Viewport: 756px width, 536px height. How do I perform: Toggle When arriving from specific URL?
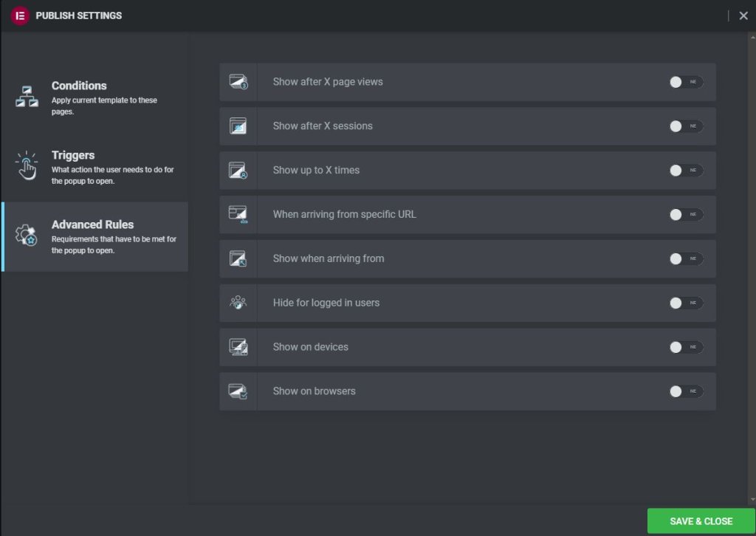pos(686,215)
